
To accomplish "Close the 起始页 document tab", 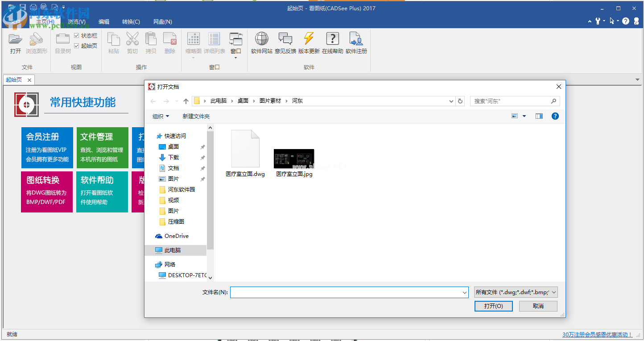I will tap(29, 80).
